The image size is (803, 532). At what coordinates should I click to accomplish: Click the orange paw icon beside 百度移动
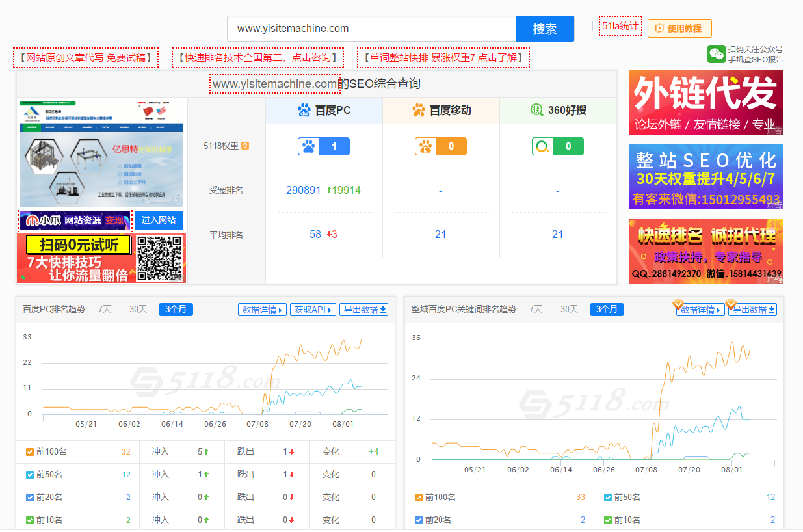coord(419,110)
